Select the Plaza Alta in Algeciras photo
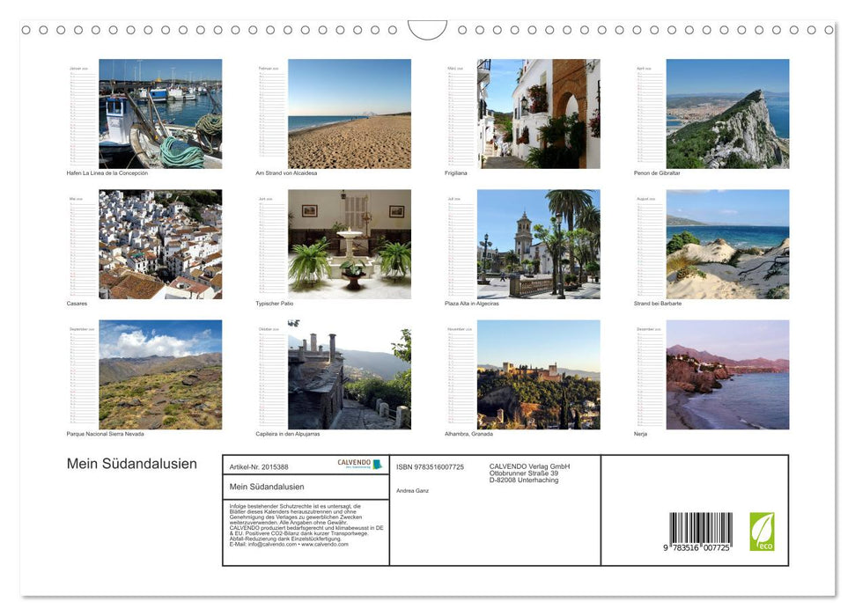This screenshot has width=855, height=616. point(538,244)
